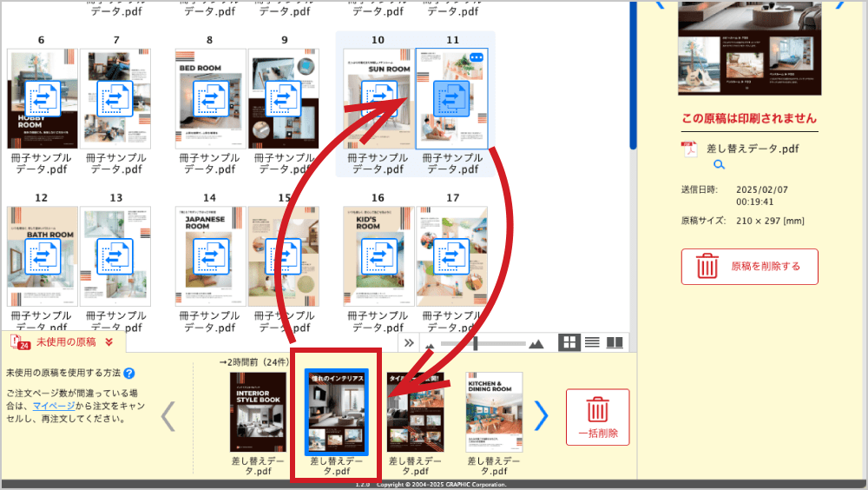Viewport: 868px width, 490px height.
Task: Click the large mountain zoom-in icon
Action: point(536,343)
